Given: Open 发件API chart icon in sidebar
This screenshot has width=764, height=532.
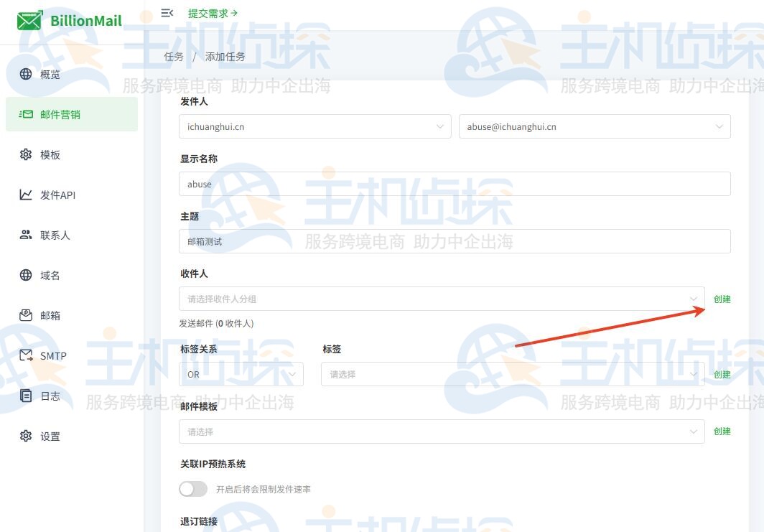Looking at the screenshot, I should coord(26,195).
